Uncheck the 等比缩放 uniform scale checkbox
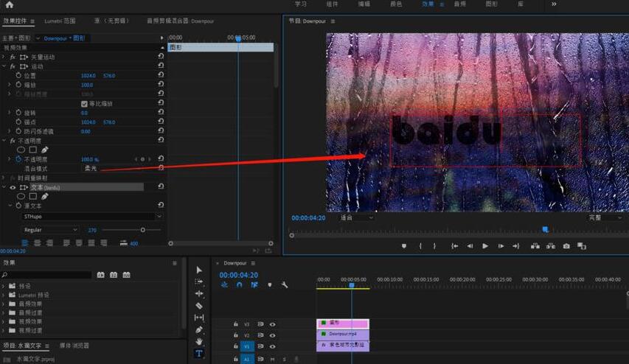 pyautogui.click(x=84, y=104)
